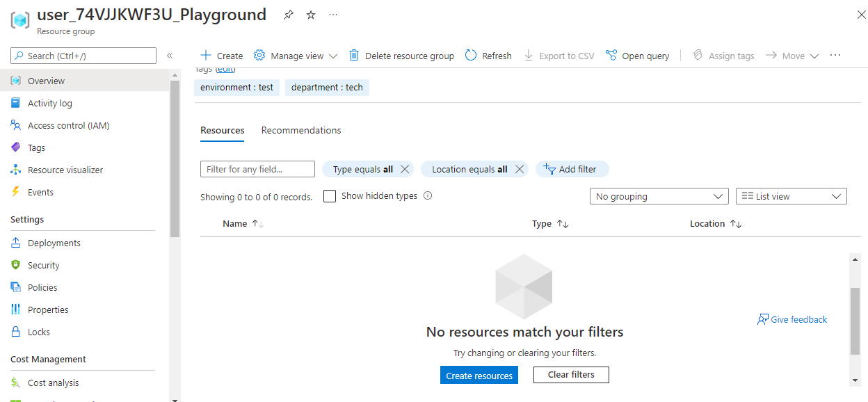
Task: Switch to the Recommendations tab
Action: [300, 130]
